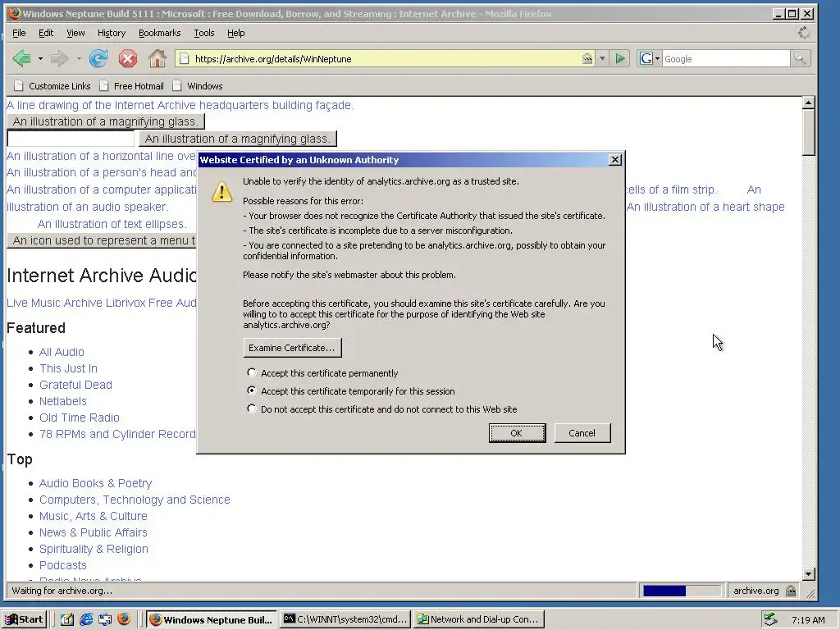
Task: Close the certificate warning dialog
Action: pos(615,160)
